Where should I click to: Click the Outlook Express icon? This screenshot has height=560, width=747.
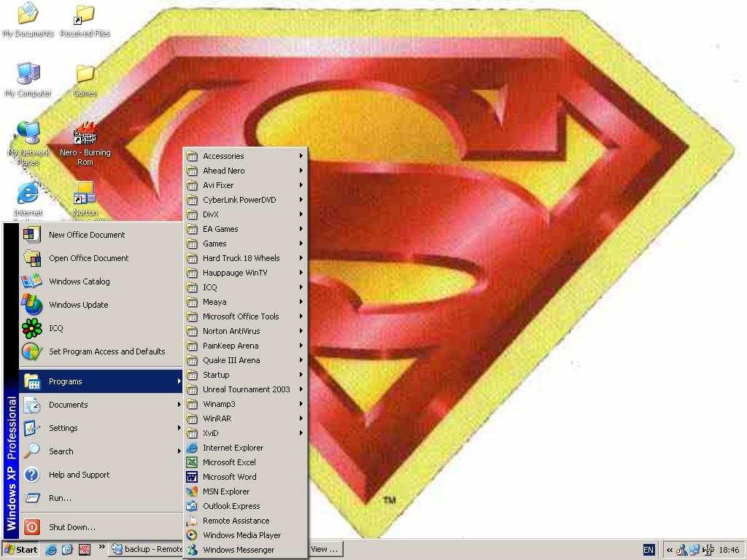pyautogui.click(x=192, y=506)
